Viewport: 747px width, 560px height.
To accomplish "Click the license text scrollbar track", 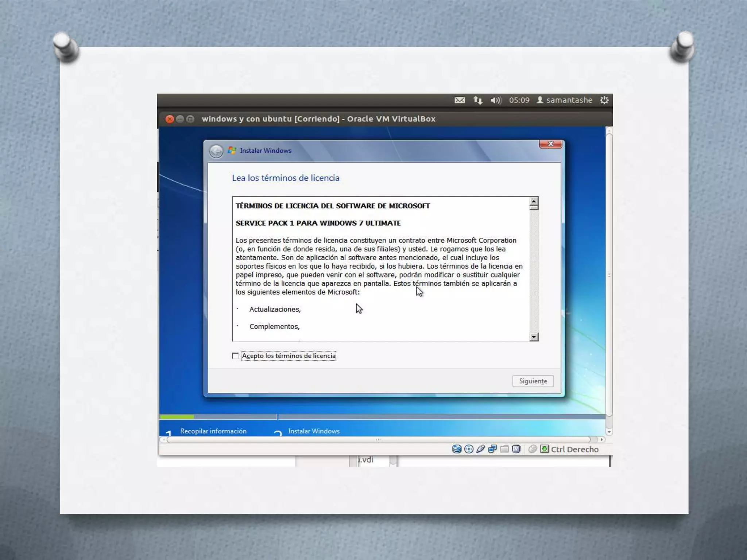I will [x=534, y=272].
